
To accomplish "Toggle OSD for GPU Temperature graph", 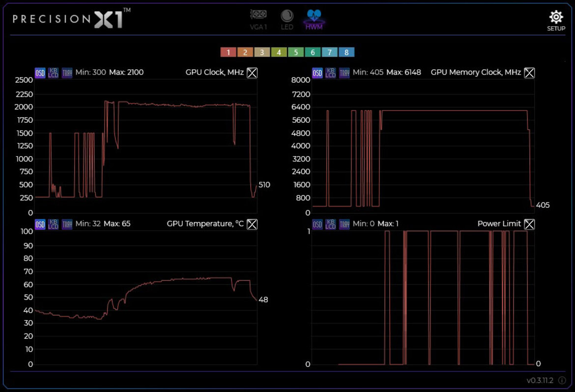I will 40,224.
